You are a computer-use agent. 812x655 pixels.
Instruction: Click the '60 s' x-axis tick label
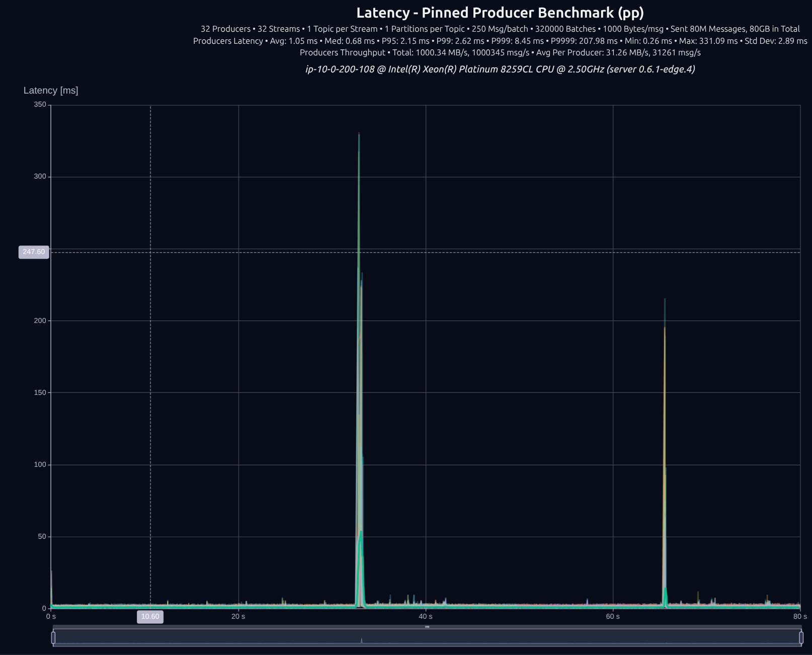pos(613,617)
